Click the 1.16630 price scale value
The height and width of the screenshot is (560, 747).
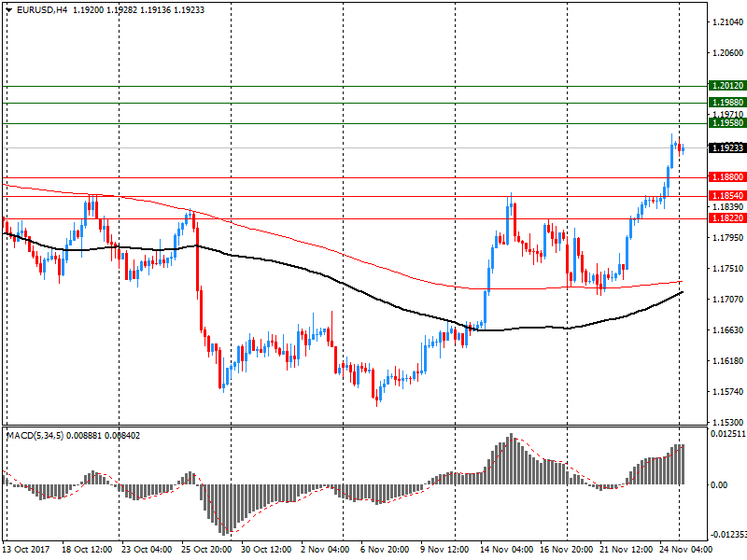tap(728, 330)
